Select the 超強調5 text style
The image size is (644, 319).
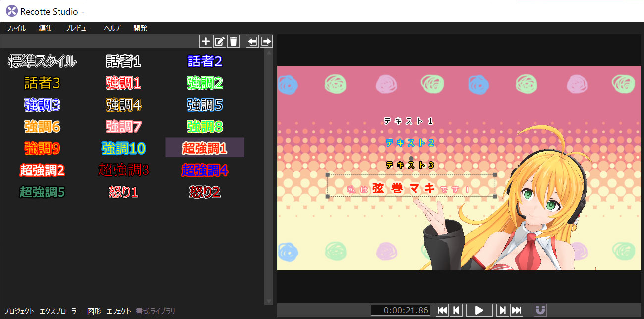pos(43,191)
